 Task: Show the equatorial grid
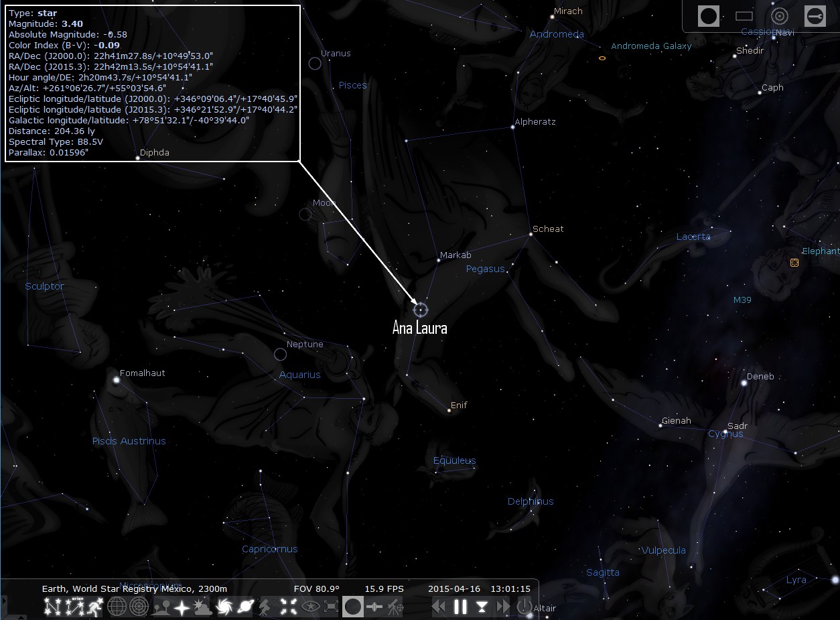click(117, 607)
